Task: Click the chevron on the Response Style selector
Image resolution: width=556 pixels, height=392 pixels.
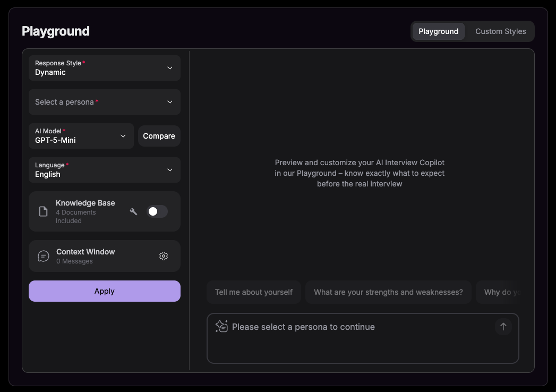Action: pyautogui.click(x=170, y=68)
